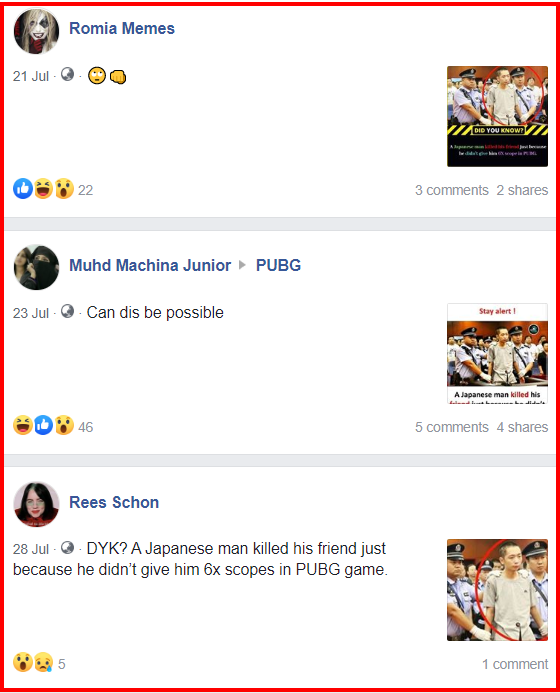Show the 4 shares on second post
The image size is (560, 693).
click(522, 427)
